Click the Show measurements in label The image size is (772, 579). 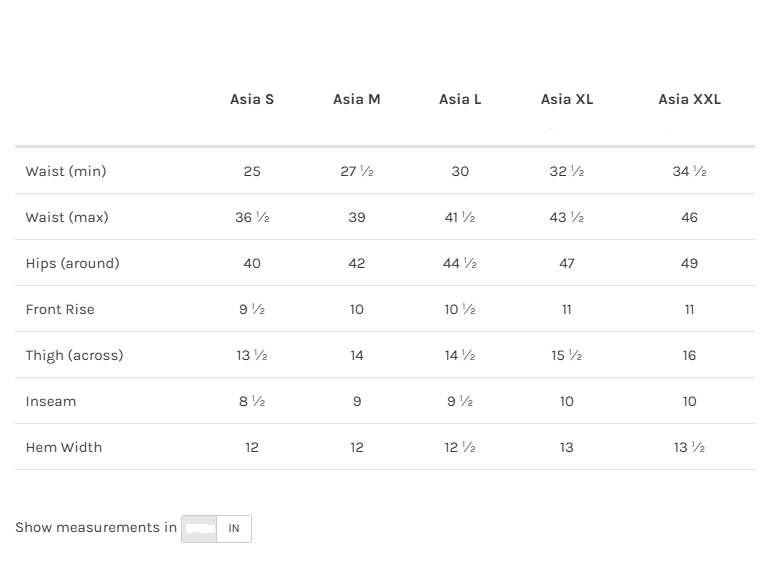pos(96,527)
